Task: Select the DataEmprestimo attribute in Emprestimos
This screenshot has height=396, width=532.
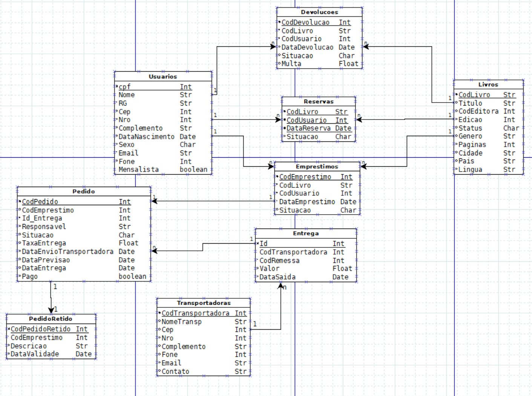Action: [307, 202]
